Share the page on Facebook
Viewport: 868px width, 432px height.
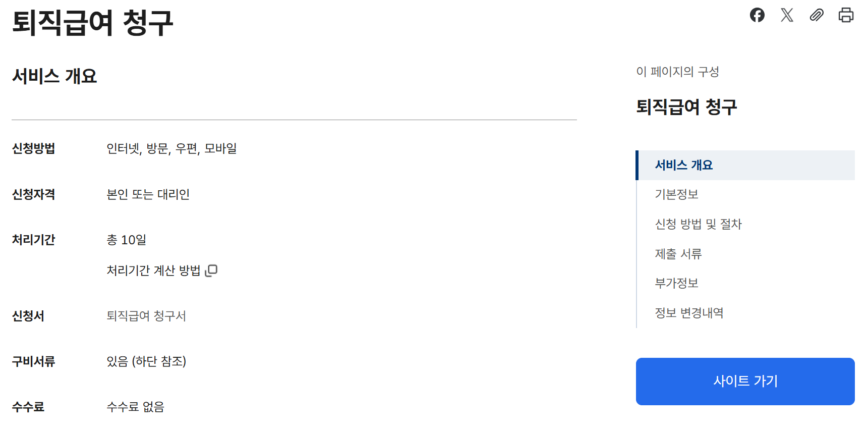(757, 15)
